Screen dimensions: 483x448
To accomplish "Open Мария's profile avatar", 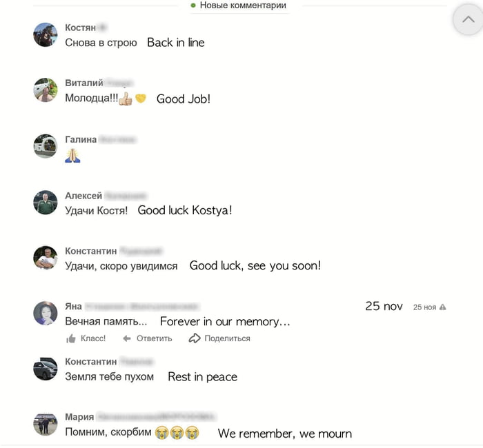I will (46, 425).
